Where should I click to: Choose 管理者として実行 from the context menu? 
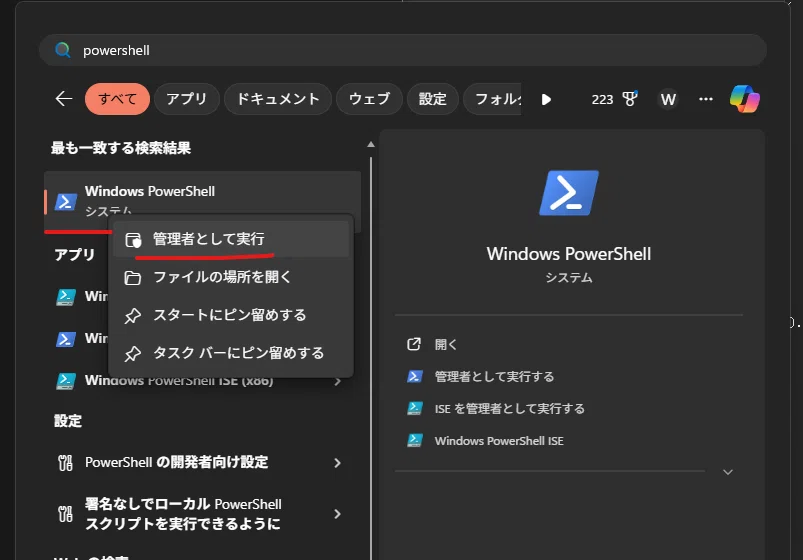[231, 239]
